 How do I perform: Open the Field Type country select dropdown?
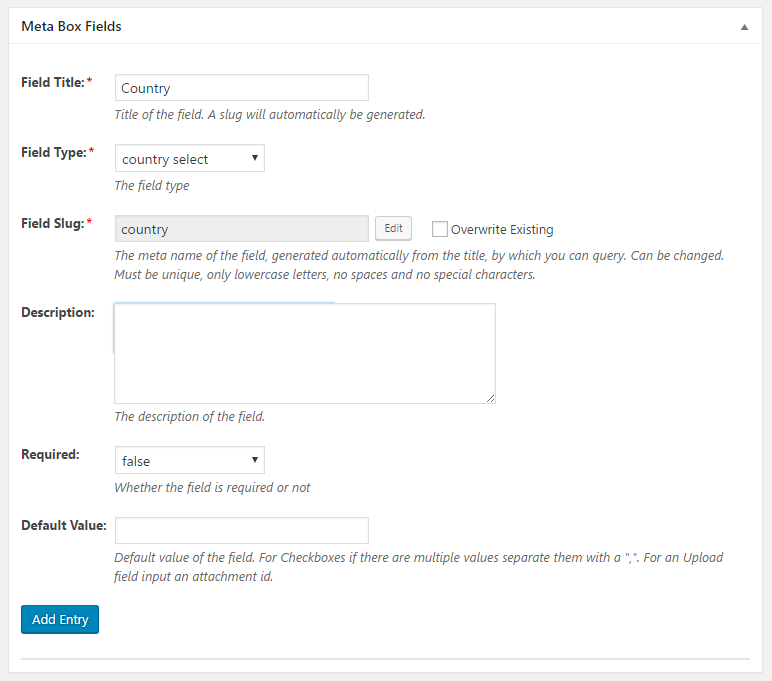189,159
